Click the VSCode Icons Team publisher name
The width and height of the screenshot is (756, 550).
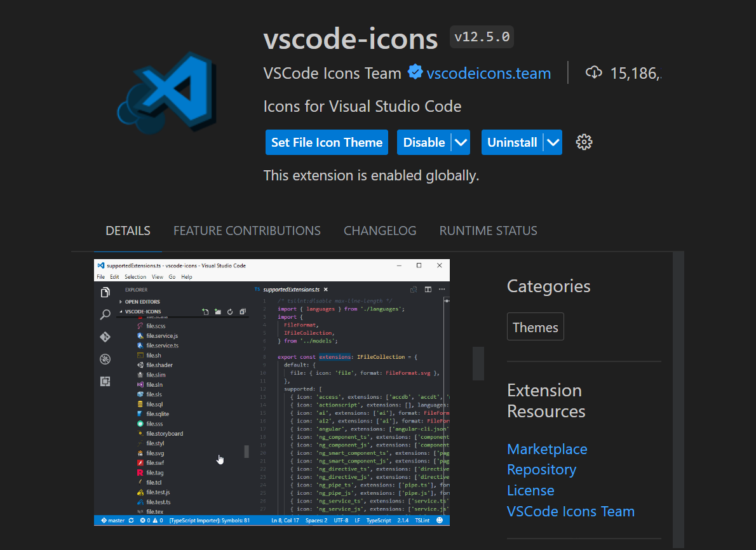click(x=332, y=73)
